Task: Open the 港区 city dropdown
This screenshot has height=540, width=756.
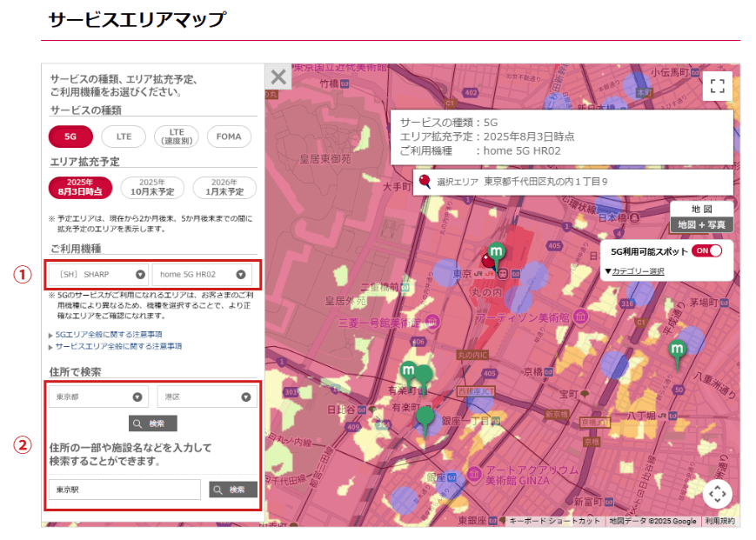Action: [x=207, y=397]
